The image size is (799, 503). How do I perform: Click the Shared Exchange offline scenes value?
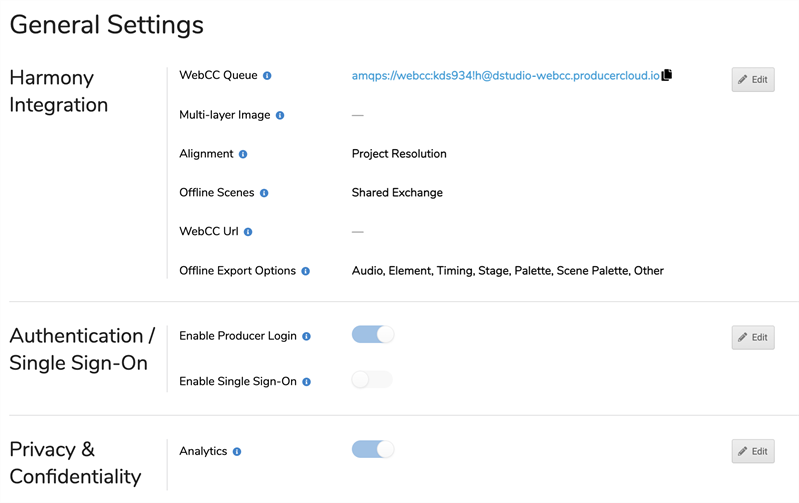pos(397,193)
